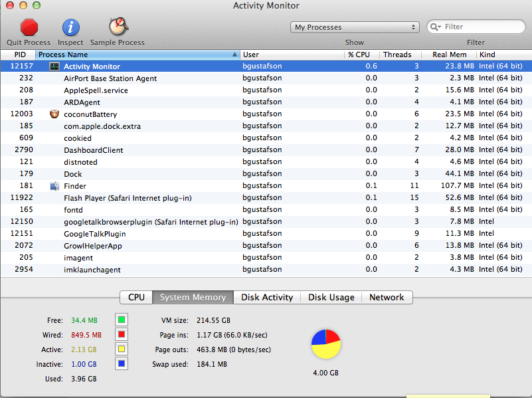The image size is (532, 398).
Task: Select the imagent process row
Action: click(x=266, y=258)
